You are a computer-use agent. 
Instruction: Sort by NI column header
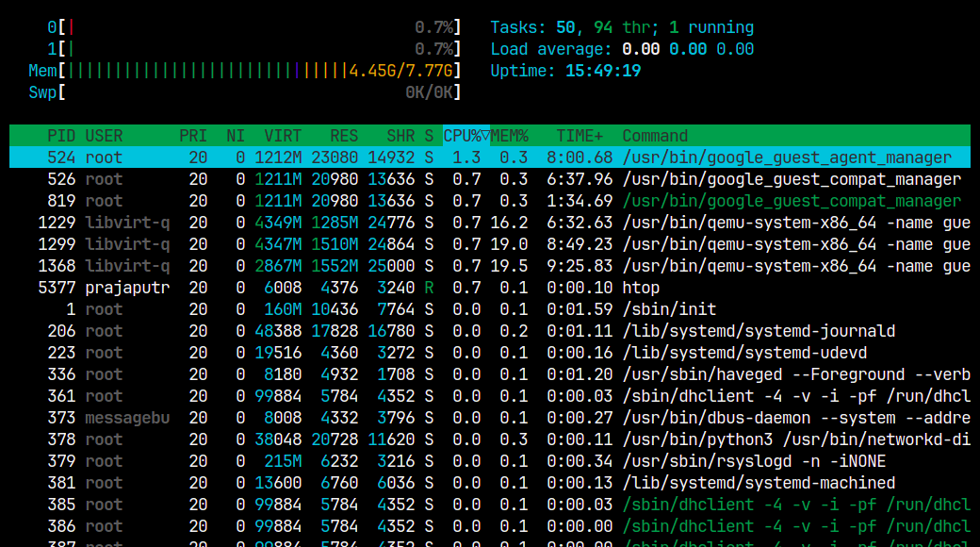pyautogui.click(x=236, y=136)
